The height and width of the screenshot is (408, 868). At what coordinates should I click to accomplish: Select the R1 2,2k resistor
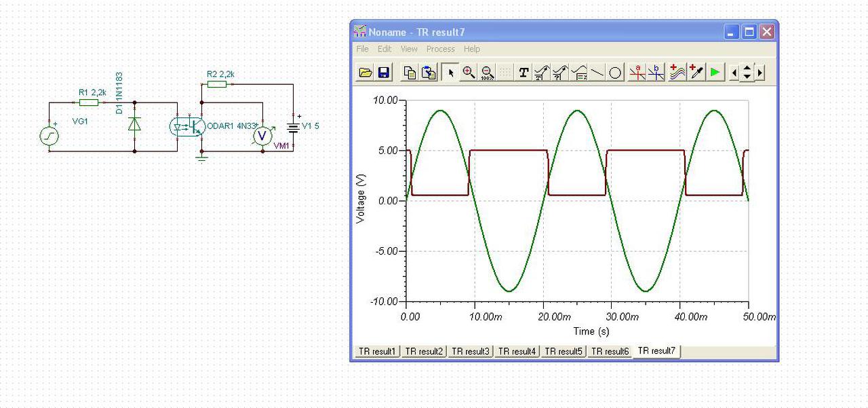[x=89, y=103]
